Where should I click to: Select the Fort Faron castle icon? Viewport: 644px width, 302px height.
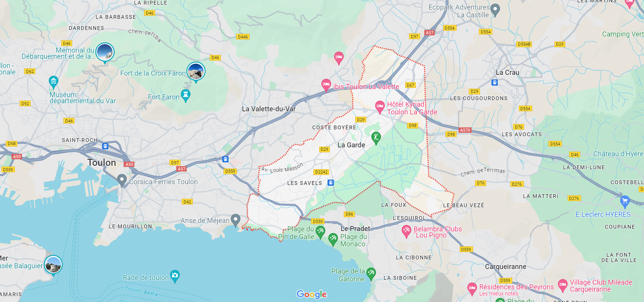click(186, 96)
